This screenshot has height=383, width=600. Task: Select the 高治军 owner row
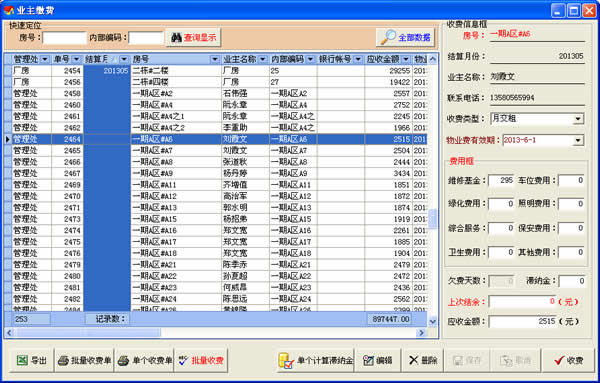[215, 196]
